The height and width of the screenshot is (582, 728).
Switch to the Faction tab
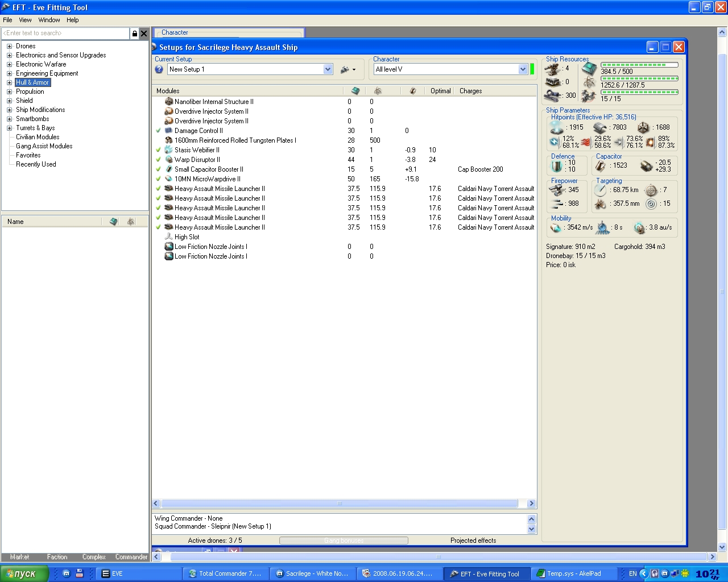(x=57, y=557)
